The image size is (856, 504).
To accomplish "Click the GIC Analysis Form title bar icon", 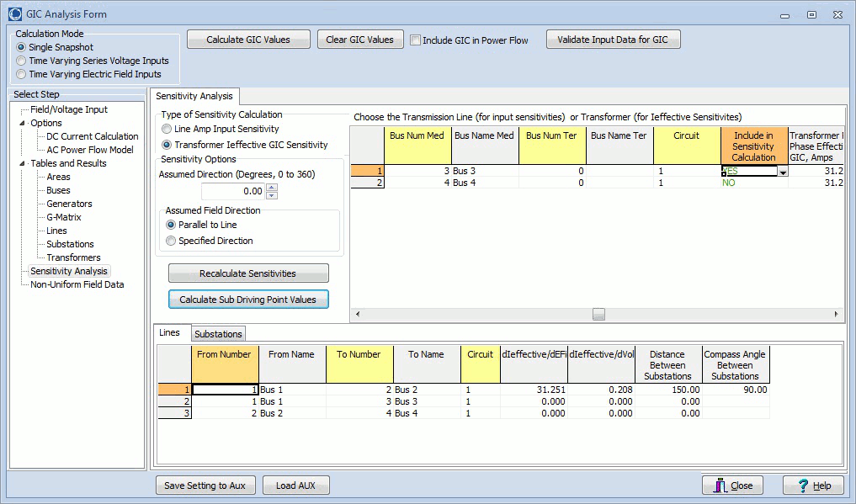I will click(14, 14).
